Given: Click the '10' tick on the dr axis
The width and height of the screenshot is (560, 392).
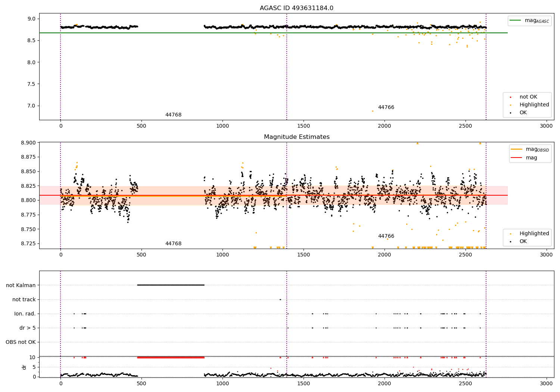Looking at the screenshot, I should [x=32, y=357].
